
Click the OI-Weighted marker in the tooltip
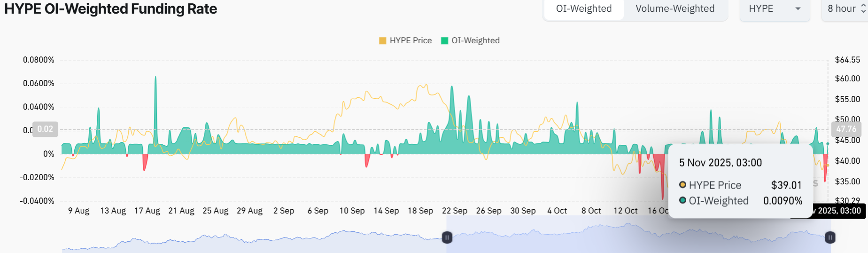pos(683,200)
